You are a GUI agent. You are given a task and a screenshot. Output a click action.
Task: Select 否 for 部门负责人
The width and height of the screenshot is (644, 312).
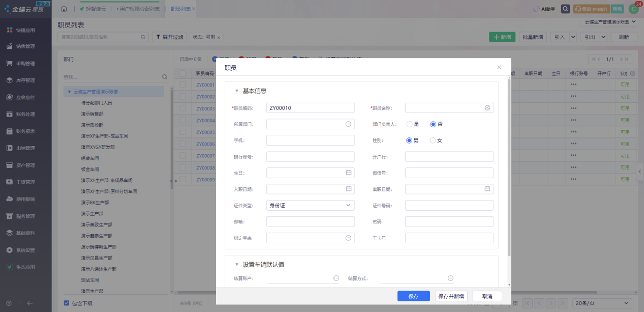tap(433, 124)
